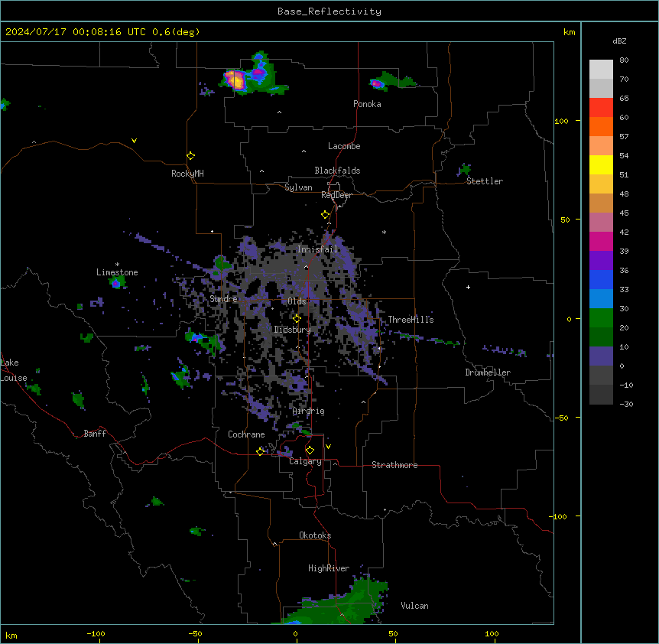Select the purple 36-39 dBZ legend swatch

tap(601, 261)
